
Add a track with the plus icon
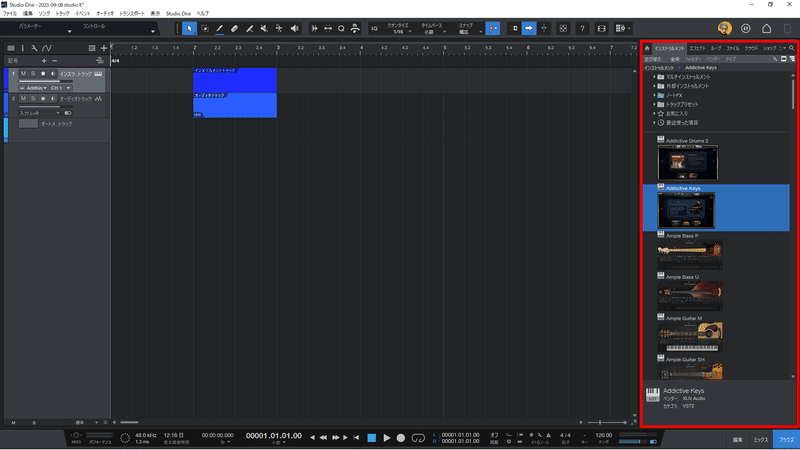(104, 48)
